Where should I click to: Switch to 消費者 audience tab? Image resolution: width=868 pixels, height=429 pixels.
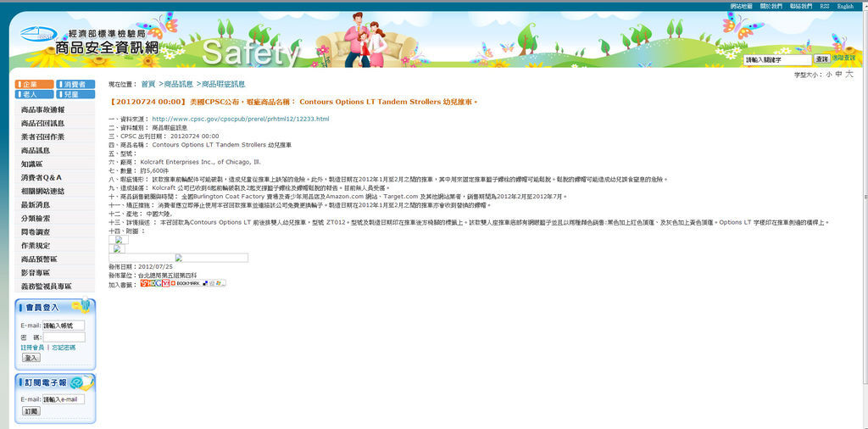pyautogui.click(x=75, y=84)
